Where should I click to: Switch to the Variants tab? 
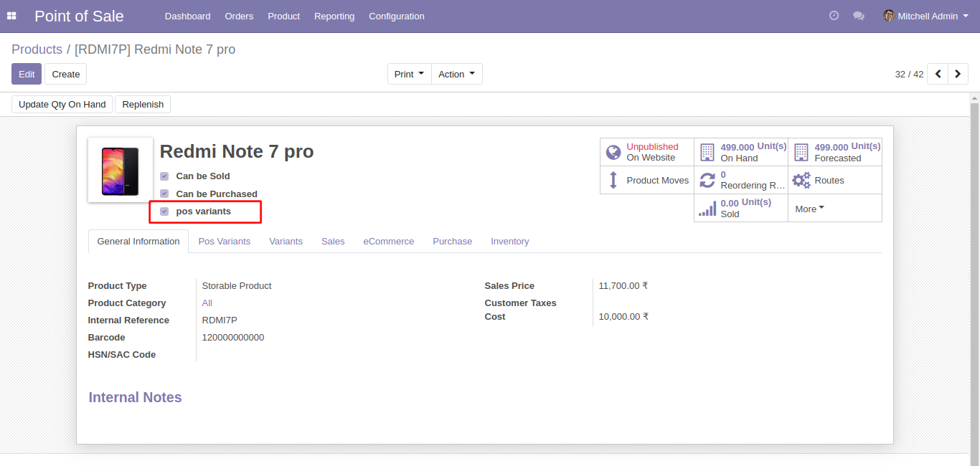pos(286,241)
